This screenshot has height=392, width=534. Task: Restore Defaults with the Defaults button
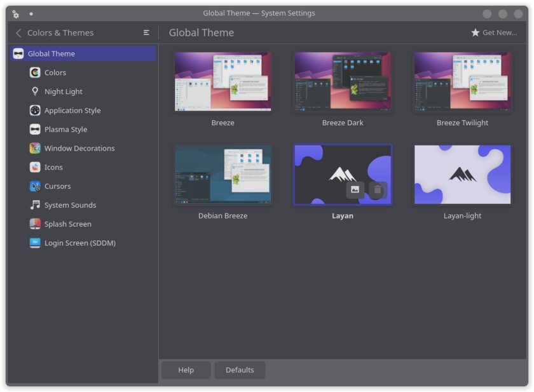coord(240,370)
